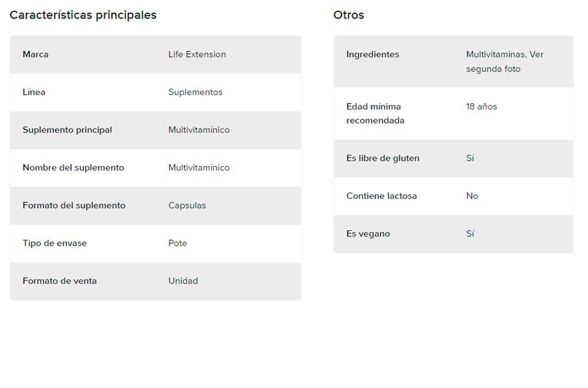The height and width of the screenshot is (388, 588).
Task: Select the Suplemento principal label
Action: (x=68, y=130)
